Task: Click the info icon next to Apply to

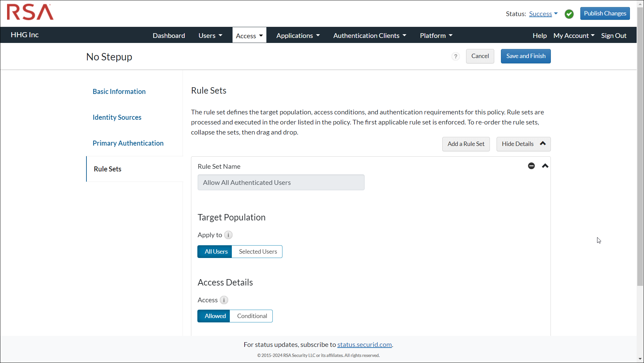Action: click(x=228, y=235)
